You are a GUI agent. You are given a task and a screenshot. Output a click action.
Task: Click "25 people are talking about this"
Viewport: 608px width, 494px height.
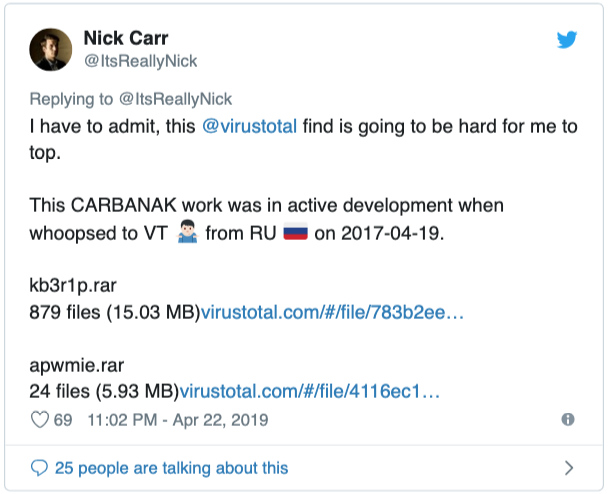pos(171,468)
